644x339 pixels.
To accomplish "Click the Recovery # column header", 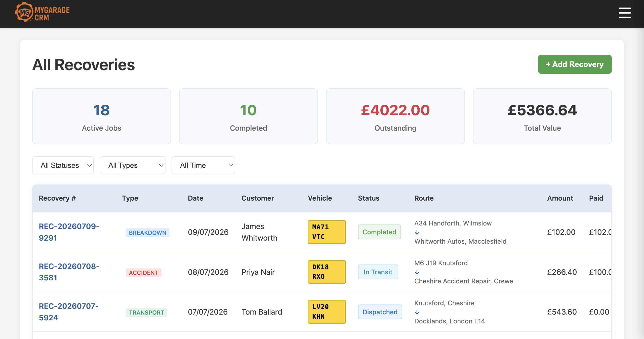I will click(57, 198).
